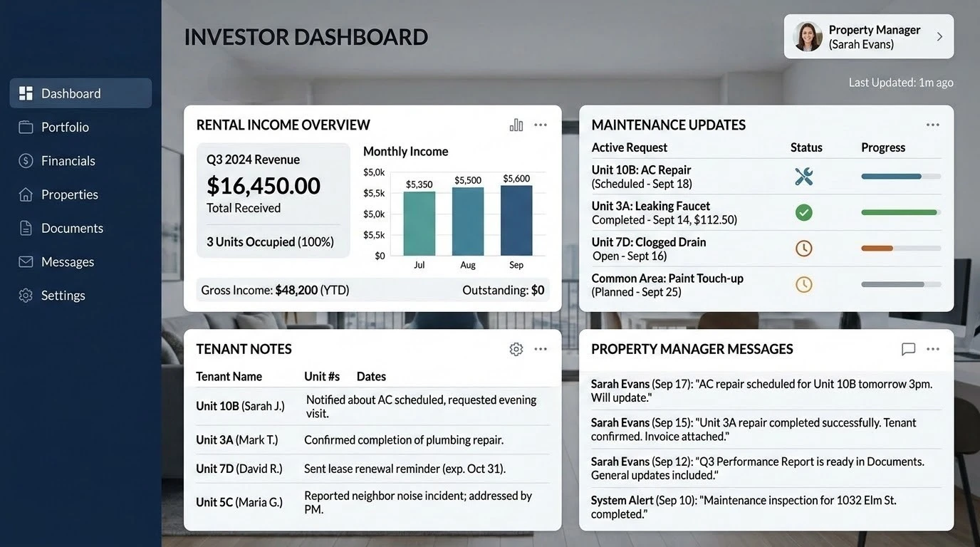
Task: Click the wrench status icon for Unit 10B
Action: coord(803,177)
